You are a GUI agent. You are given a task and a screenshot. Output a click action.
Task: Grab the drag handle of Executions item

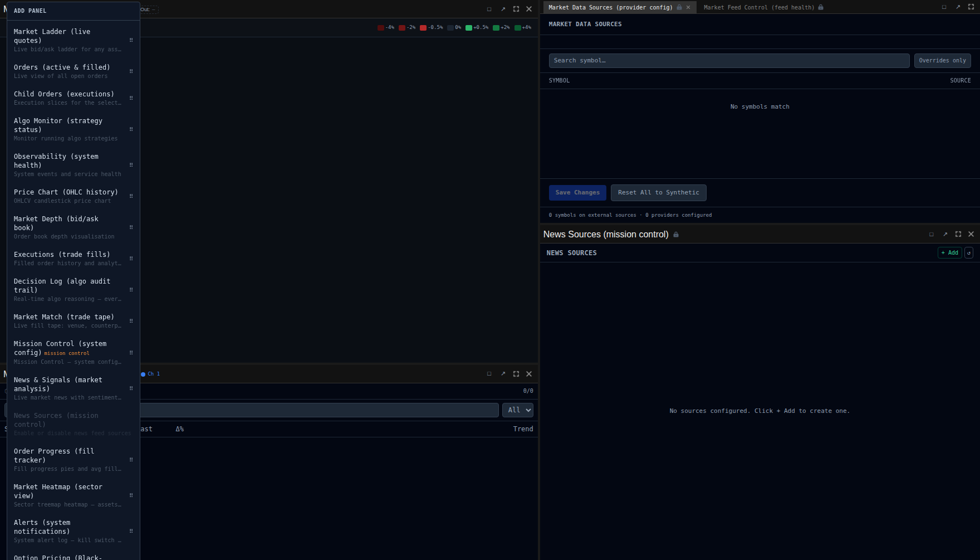(131, 259)
